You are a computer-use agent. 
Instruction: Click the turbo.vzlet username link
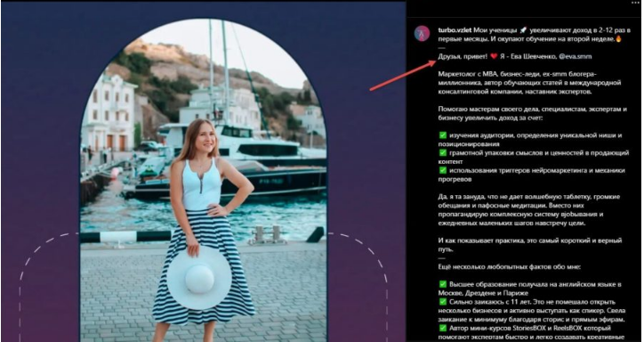pyautogui.click(x=455, y=29)
